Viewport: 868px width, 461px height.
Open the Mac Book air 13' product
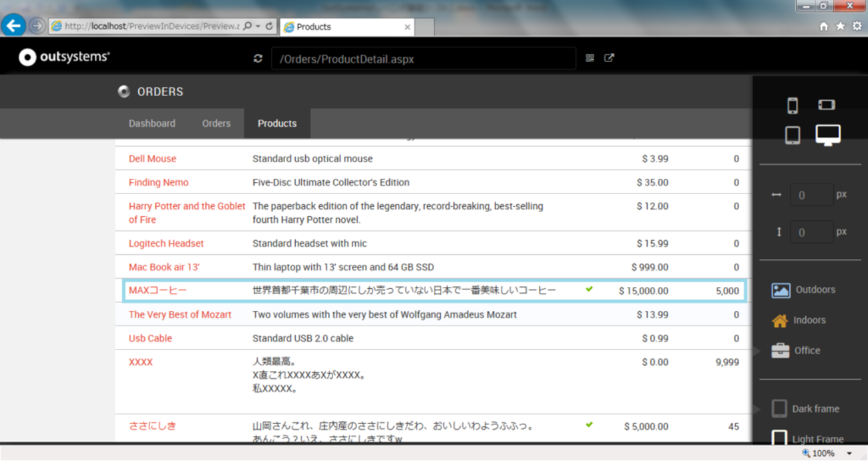164,267
